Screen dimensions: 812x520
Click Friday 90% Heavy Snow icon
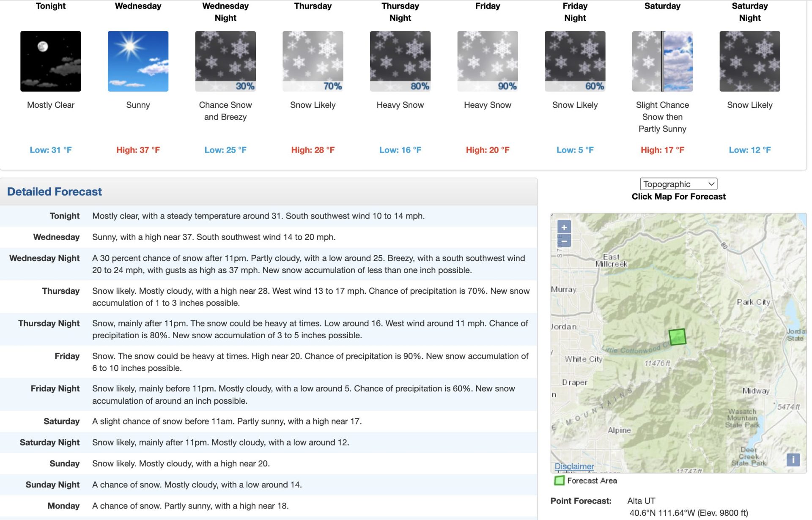pyautogui.click(x=488, y=61)
